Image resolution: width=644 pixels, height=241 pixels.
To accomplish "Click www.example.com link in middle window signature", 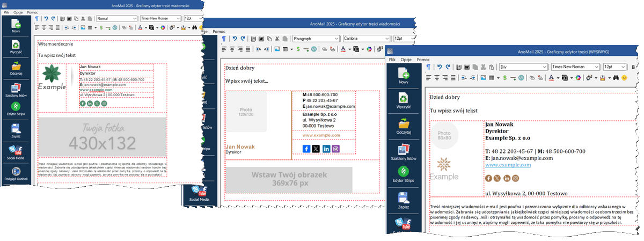I will pos(321,135).
